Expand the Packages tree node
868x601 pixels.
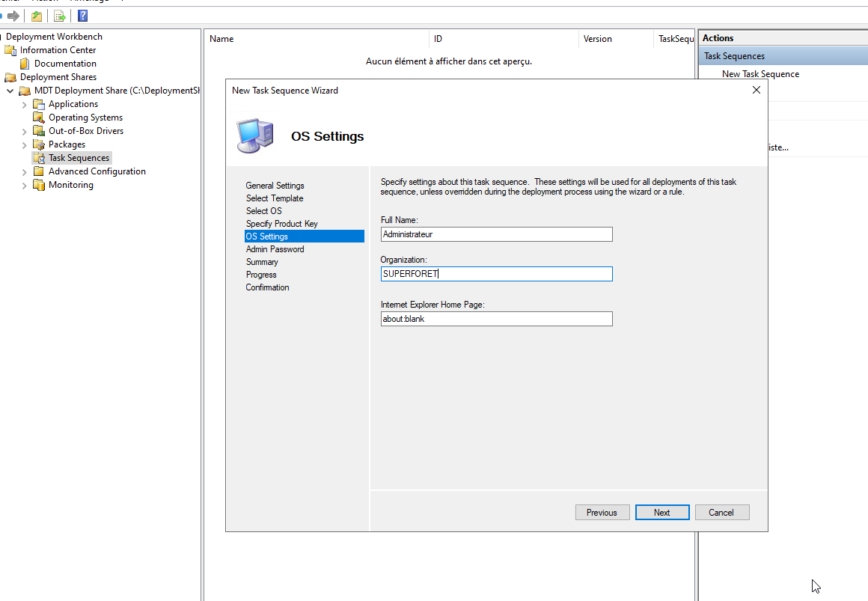(x=25, y=145)
